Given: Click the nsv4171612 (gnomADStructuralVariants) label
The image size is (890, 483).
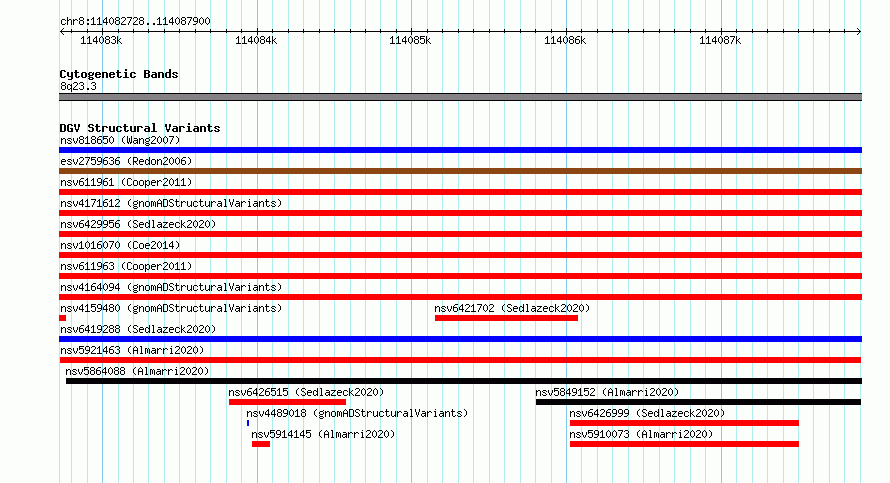Looking at the screenshot, I should tap(171, 203).
